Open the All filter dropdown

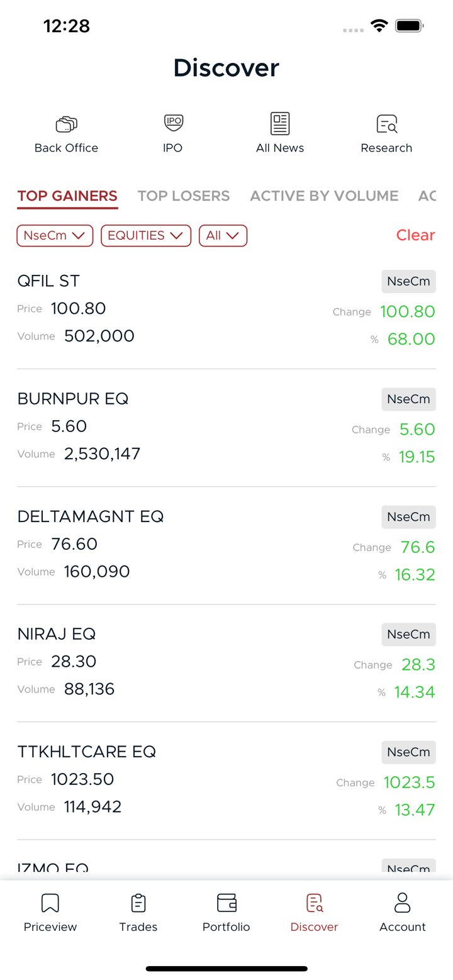point(223,235)
